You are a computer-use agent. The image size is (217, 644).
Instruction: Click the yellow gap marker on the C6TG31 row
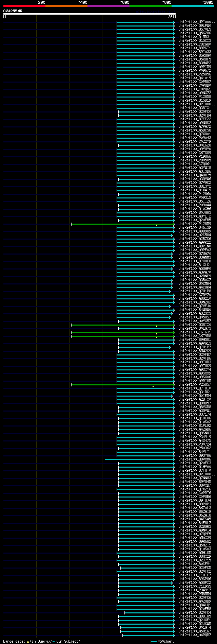click(x=156, y=333)
